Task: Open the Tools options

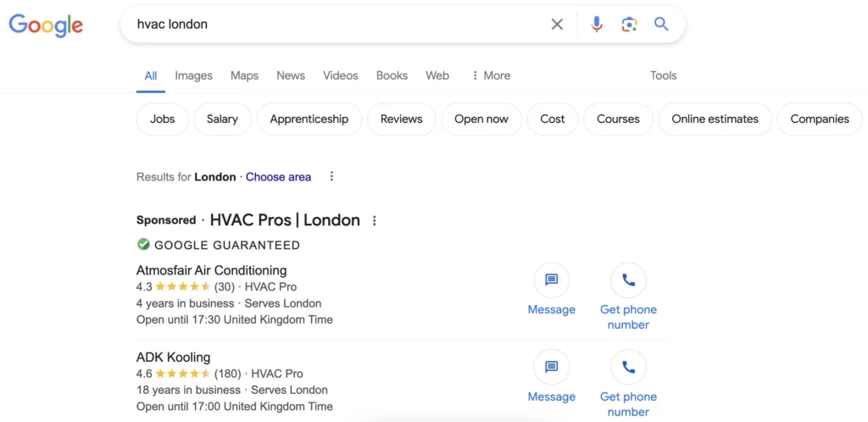Action: (663, 75)
